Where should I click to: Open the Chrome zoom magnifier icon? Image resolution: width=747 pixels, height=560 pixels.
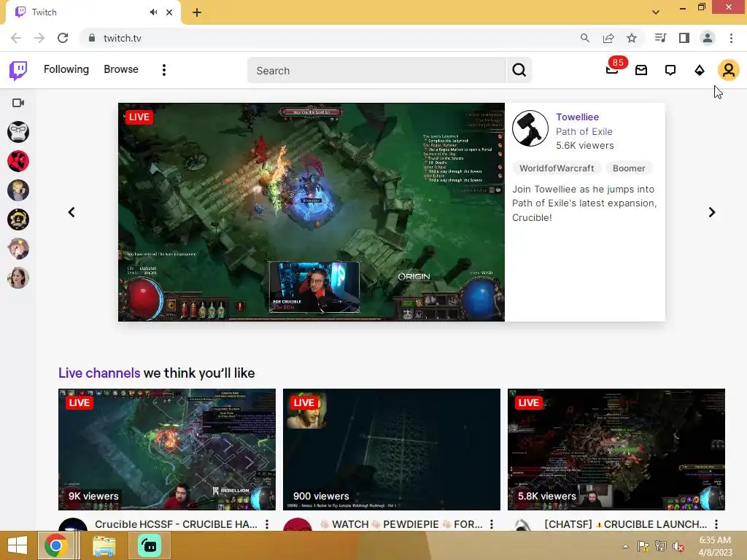[585, 38]
